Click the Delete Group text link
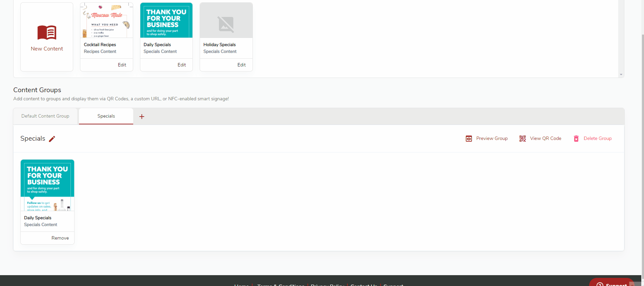 598,138
